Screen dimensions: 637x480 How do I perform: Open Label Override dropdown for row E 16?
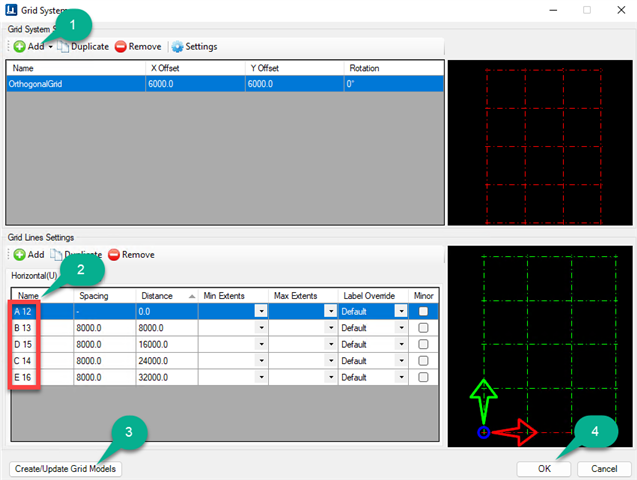[x=401, y=377]
